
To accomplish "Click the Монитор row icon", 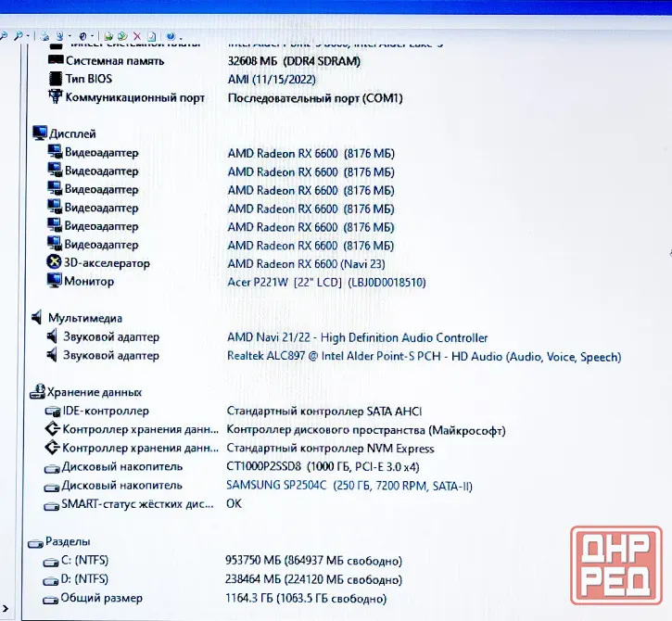I will (55, 280).
